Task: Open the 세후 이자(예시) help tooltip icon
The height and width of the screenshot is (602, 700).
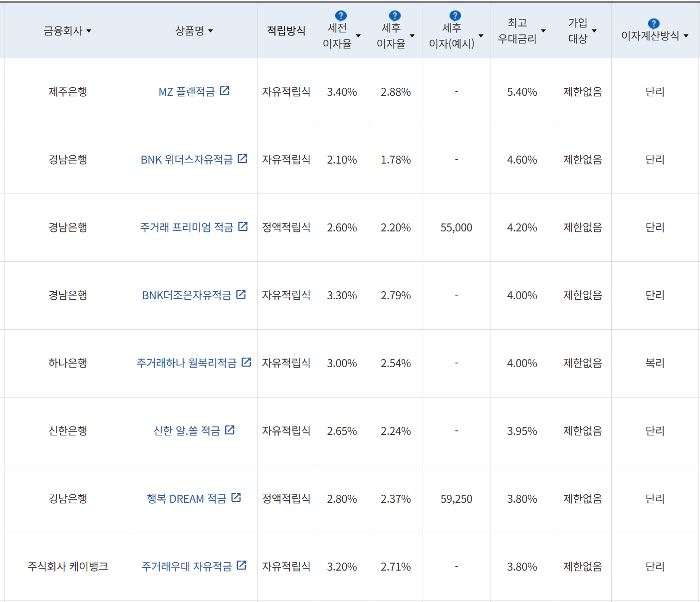Action: [x=455, y=14]
